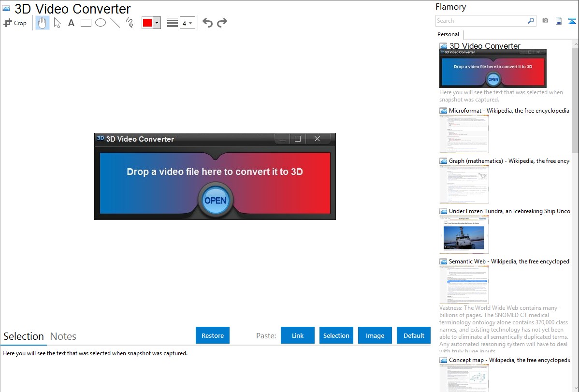Open the Notes tab

(63, 336)
